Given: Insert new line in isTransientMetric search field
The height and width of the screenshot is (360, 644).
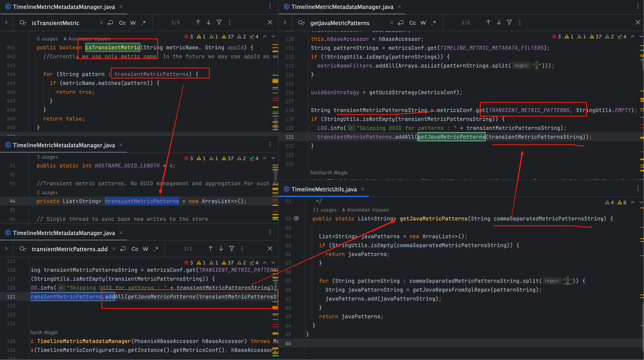Looking at the screenshot, I should point(111,23).
